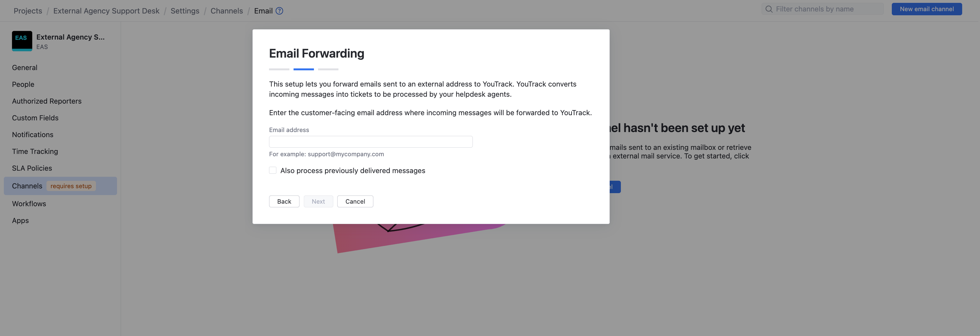Viewport: 980px width, 336px height.
Task: Click the third wizard step indicator bar
Action: [328, 69]
